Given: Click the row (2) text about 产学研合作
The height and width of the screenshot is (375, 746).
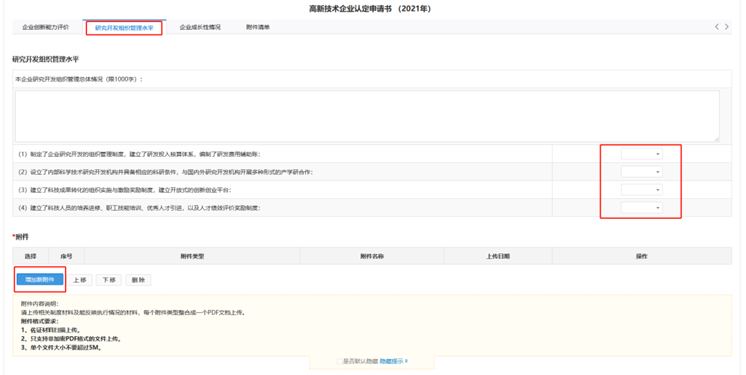Looking at the screenshot, I should [x=165, y=172].
